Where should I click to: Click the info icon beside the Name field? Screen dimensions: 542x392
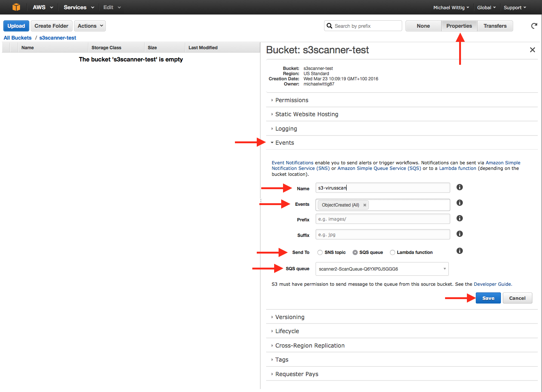tap(459, 187)
